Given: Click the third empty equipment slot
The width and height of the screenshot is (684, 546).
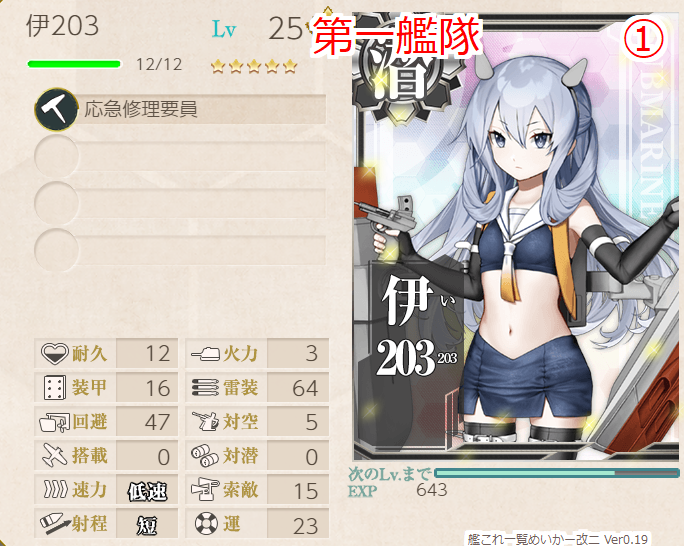Looking at the screenshot, I should (x=180, y=203).
